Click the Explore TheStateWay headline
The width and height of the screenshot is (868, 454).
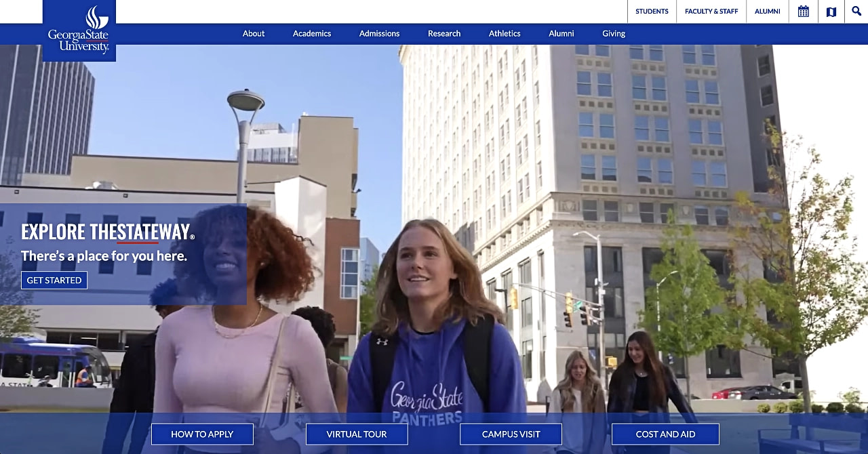pyautogui.click(x=108, y=232)
